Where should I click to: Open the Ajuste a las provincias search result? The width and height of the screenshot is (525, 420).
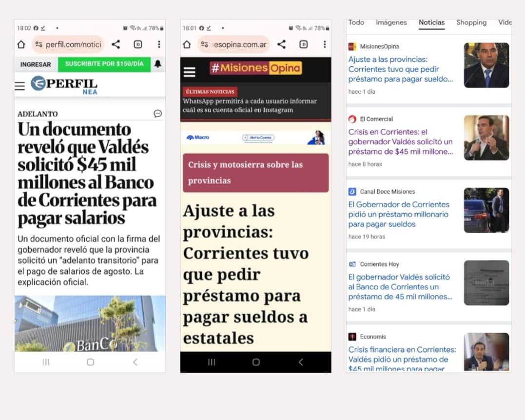(400, 69)
